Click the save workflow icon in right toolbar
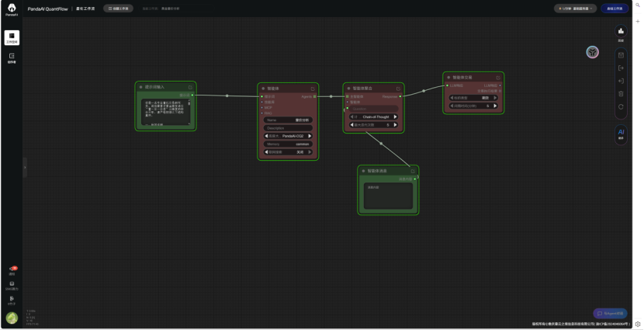 [621, 55]
